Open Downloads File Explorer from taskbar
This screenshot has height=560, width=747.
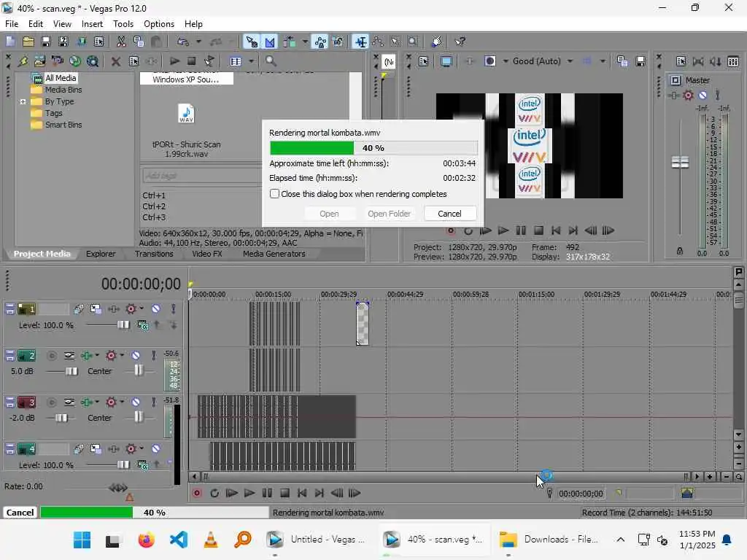point(548,539)
